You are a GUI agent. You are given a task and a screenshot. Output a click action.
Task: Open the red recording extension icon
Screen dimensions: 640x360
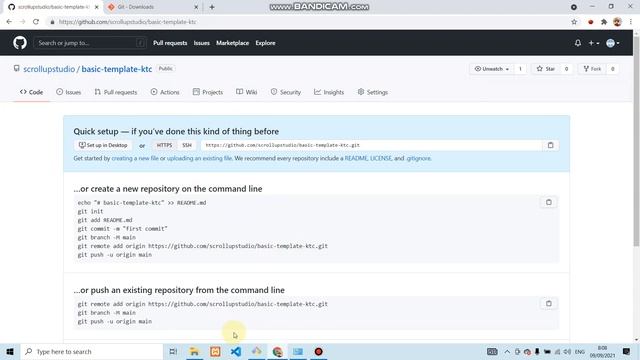(x=590, y=22)
